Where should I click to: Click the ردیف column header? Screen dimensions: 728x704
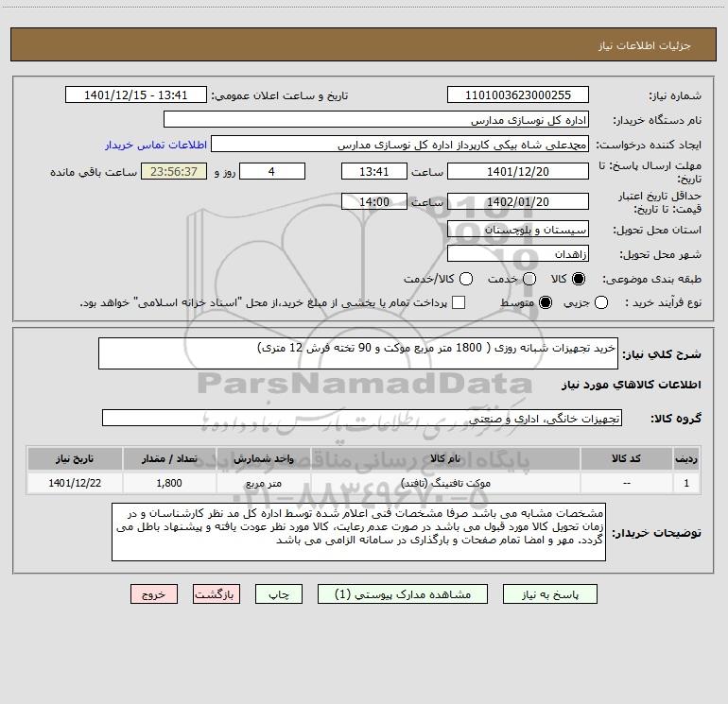[686, 459]
